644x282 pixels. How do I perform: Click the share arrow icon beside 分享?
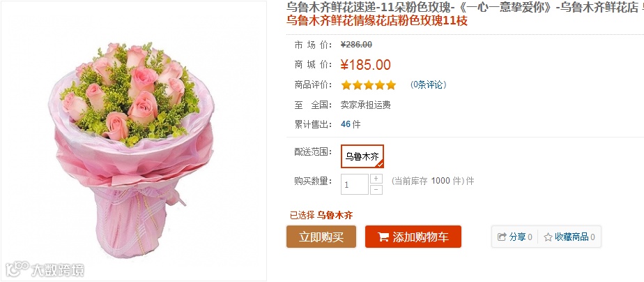click(x=502, y=237)
